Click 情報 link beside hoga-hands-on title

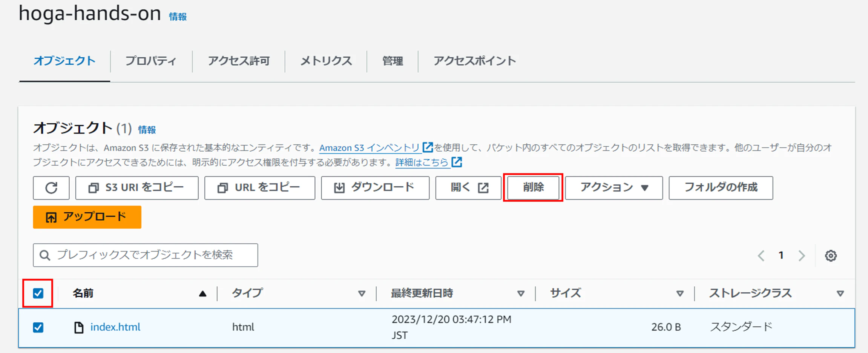pos(178,17)
